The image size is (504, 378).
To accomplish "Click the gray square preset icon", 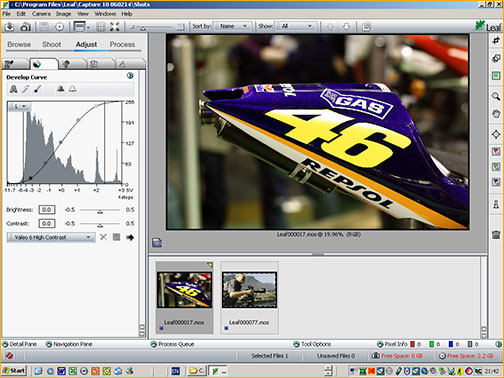I will [116, 237].
